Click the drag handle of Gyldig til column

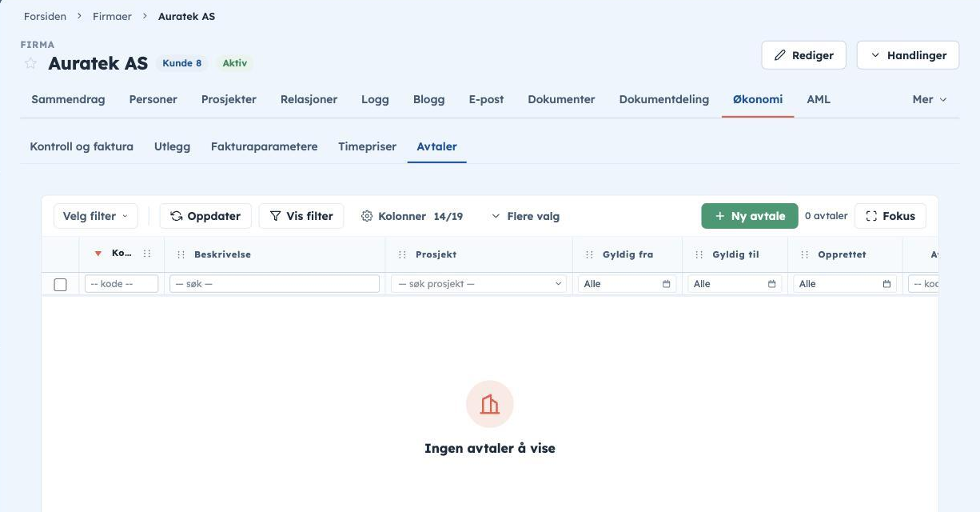[x=699, y=254]
